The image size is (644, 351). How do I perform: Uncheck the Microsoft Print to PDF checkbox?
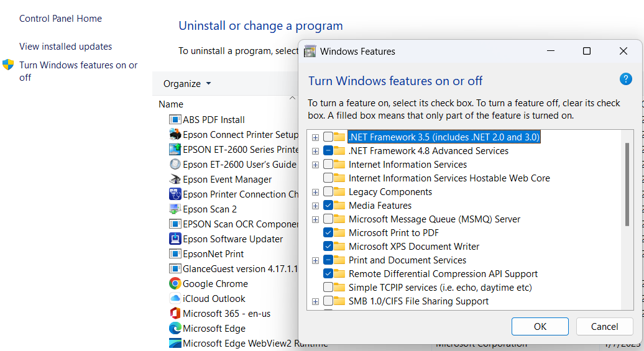pyautogui.click(x=328, y=233)
